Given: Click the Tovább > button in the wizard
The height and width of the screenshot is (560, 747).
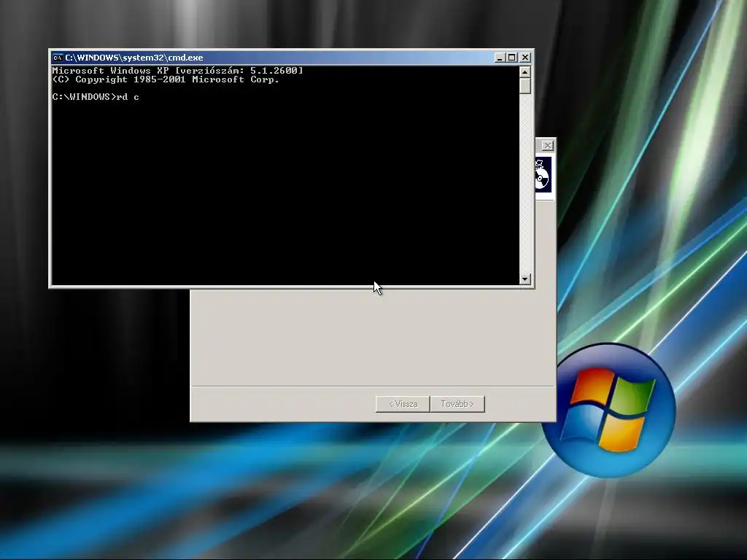Looking at the screenshot, I should pyautogui.click(x=457, y=404).
